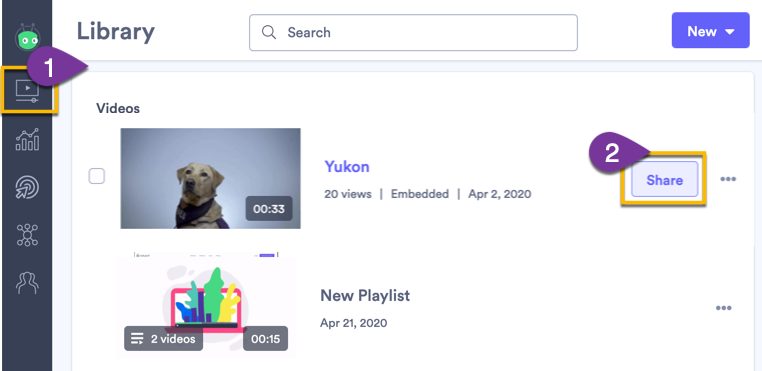Click the Apr 2, 2020 date
Screen dimensions: 762x371
click(500, 194)
